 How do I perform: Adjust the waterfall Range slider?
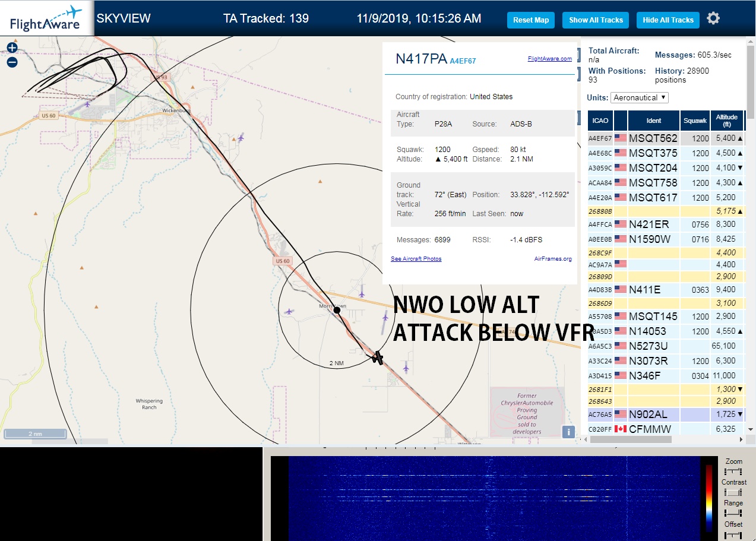(734, 512)
